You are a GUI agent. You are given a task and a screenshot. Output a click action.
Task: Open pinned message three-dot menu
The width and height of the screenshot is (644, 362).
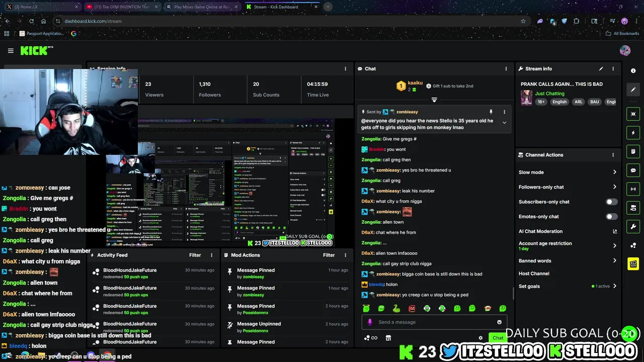pyautogui.click(x=504, y=112)
